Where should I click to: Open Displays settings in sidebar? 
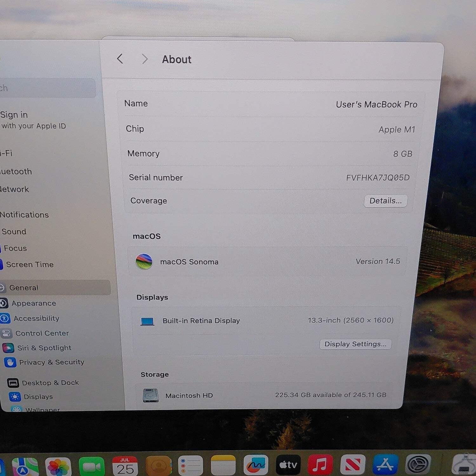point(38,397)
